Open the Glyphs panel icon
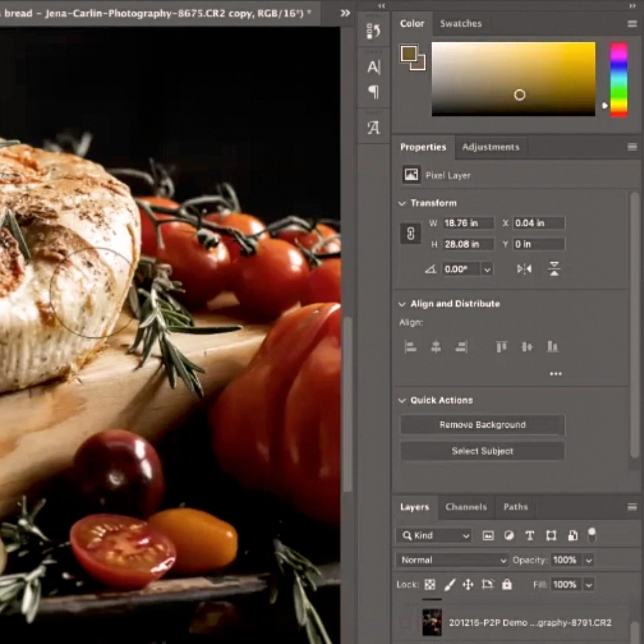The height and width of the screenshot is (644, 644). coord(374,128)
